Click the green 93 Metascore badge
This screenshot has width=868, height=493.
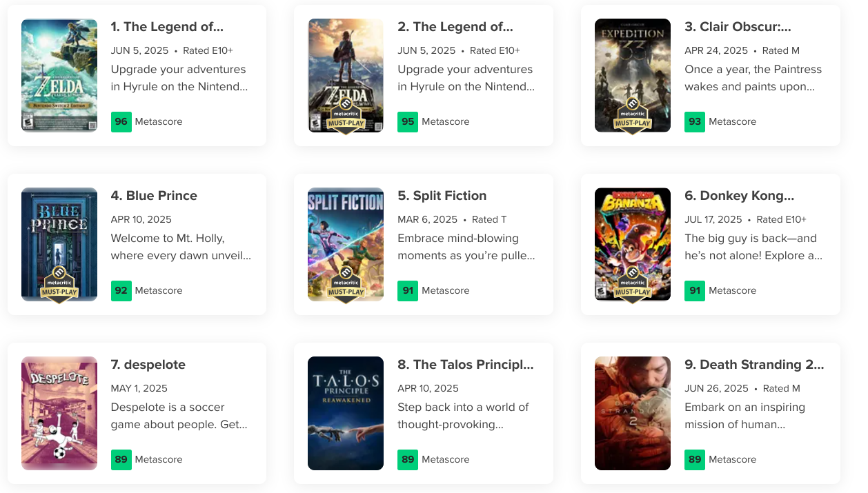click(x=695, y=122)
